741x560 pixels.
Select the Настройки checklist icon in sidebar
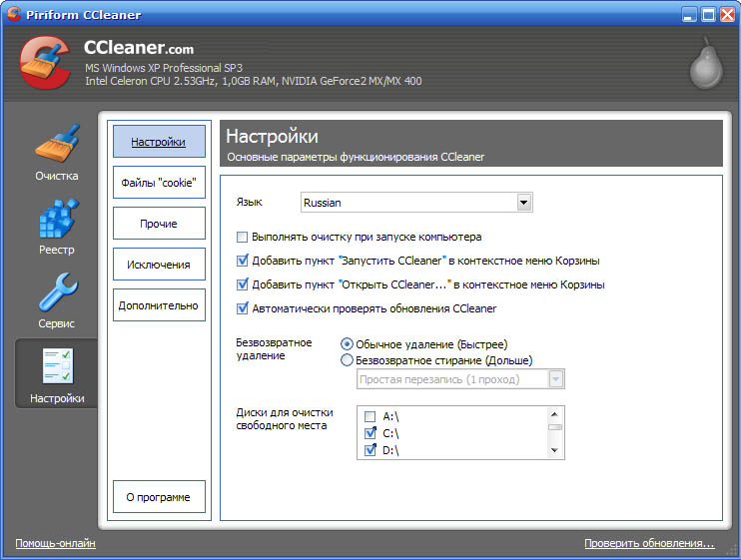[56, 371]
